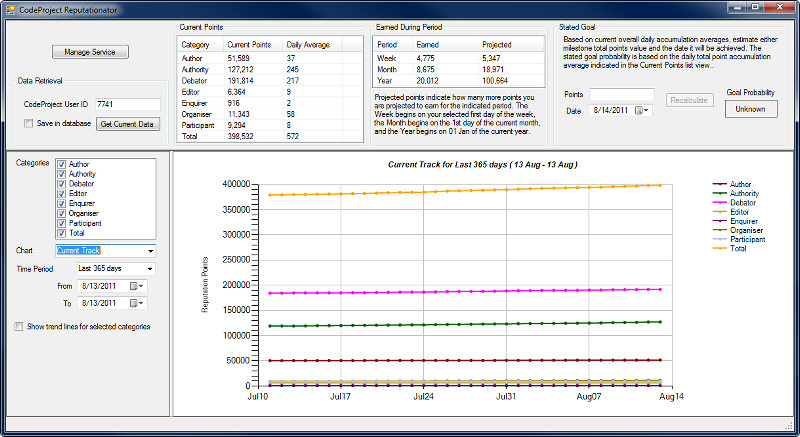This screenshot has width=800, height=437.
Task: Uncheck the Participant category checkbox
Action: 61,223
